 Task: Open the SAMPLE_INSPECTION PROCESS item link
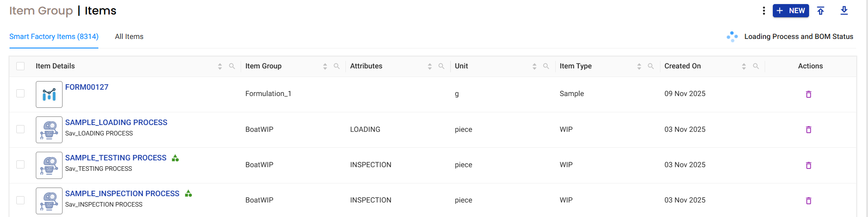point(122,193)
